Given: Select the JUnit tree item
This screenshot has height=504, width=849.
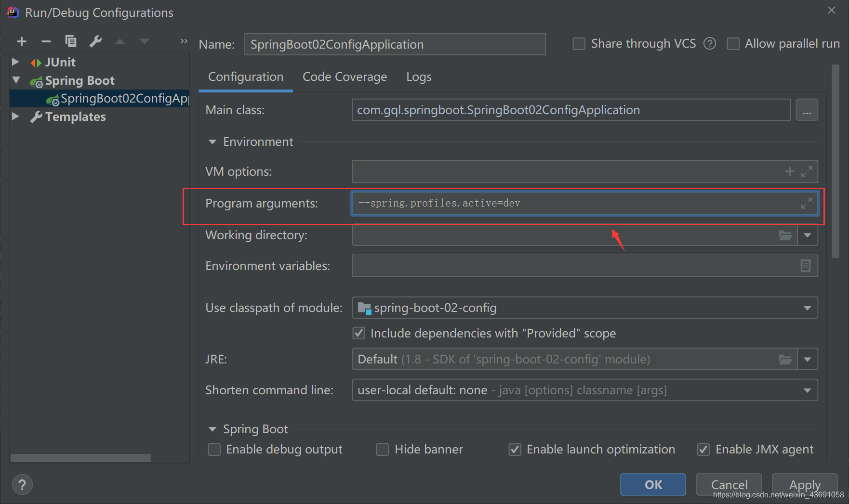Looking at the screenshot, I should [x=60, y=62].
